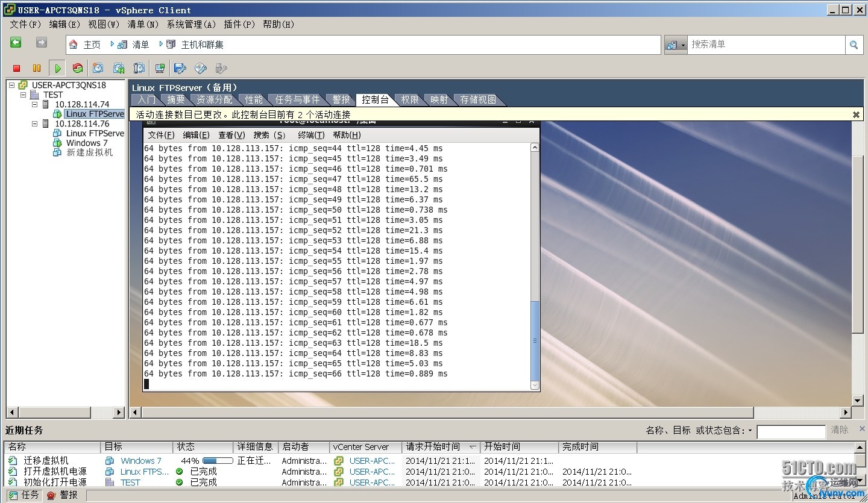Open the Snapshot Manager toolbar icon
Screen dimensions: 868x503
point(139,69)
